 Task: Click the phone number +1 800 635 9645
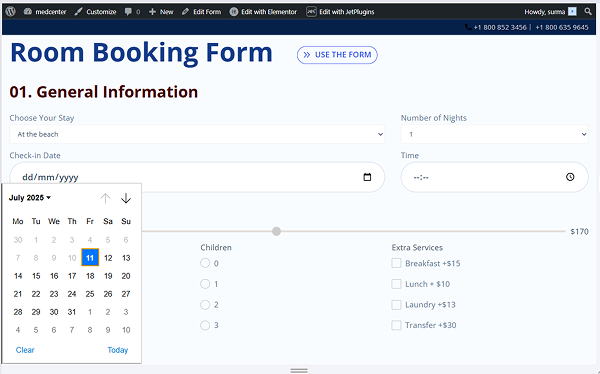562,27
